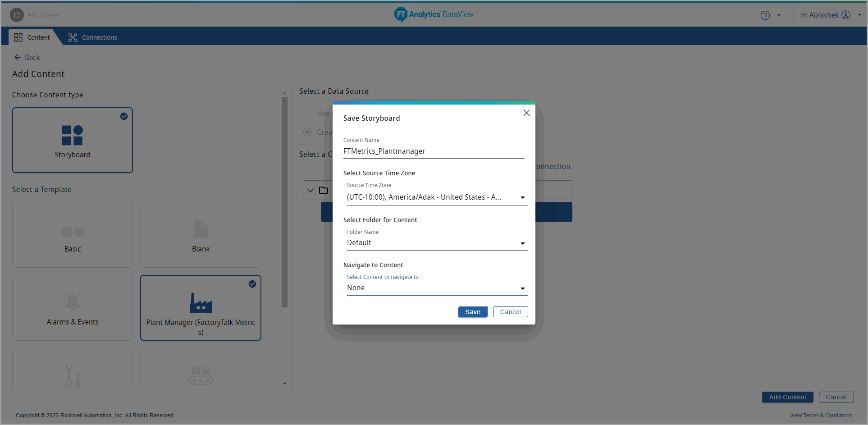Switch to the Connections tab
The height and width of the screenshot is (425, 868).
pyautogui.click(x=92, y=37)
